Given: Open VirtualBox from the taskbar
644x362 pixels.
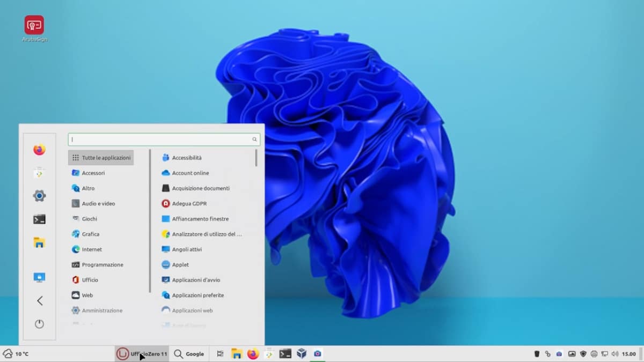Looking at the screenshot, I should (x=302, y=353).
